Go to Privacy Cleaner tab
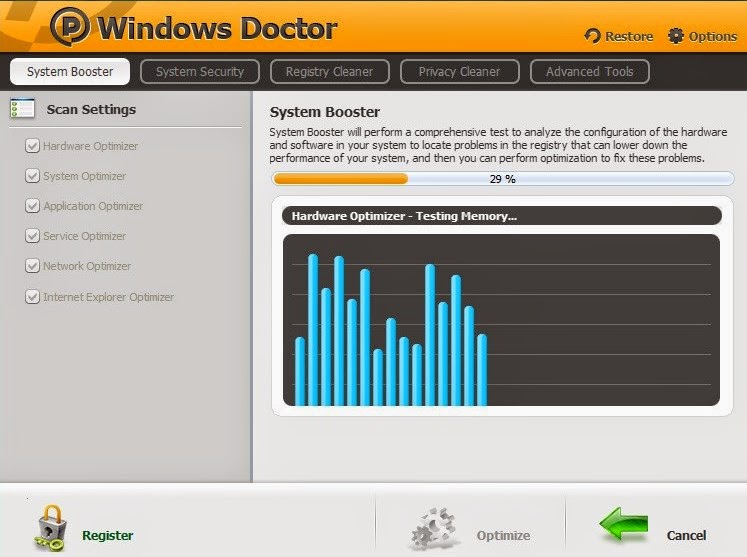The width and height of the screenshot is (747, 557). (x=459, y=71)
